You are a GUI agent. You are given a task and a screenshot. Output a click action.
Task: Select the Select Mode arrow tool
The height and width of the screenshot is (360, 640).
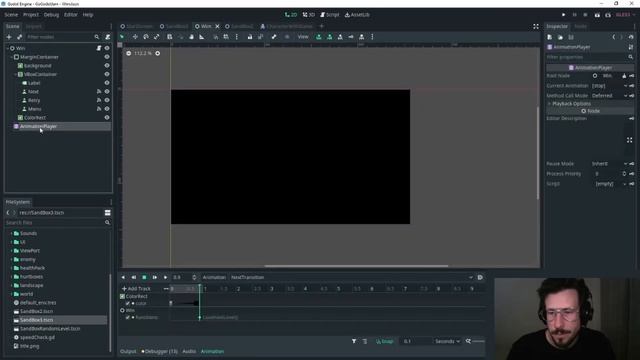click(x=122, y=37)
